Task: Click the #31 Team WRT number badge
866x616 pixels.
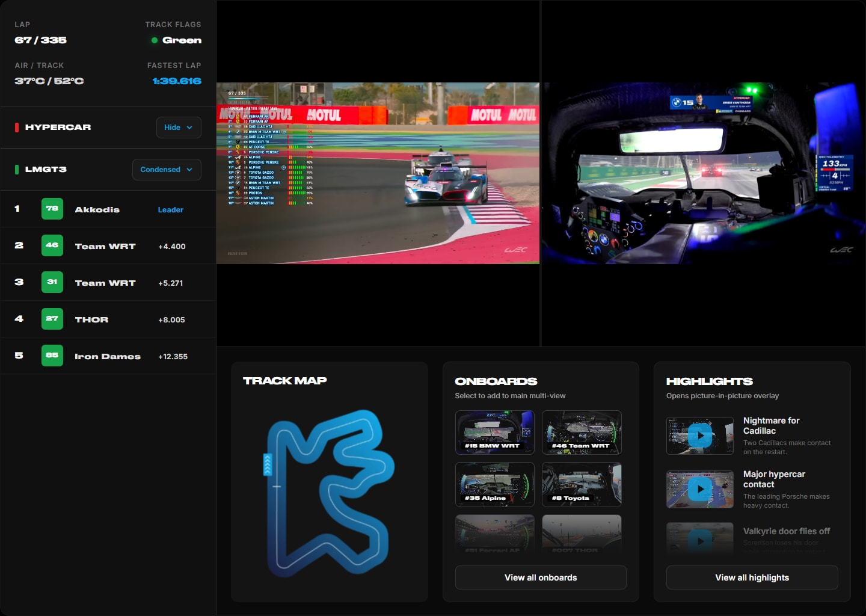Action: click(52, 282)
